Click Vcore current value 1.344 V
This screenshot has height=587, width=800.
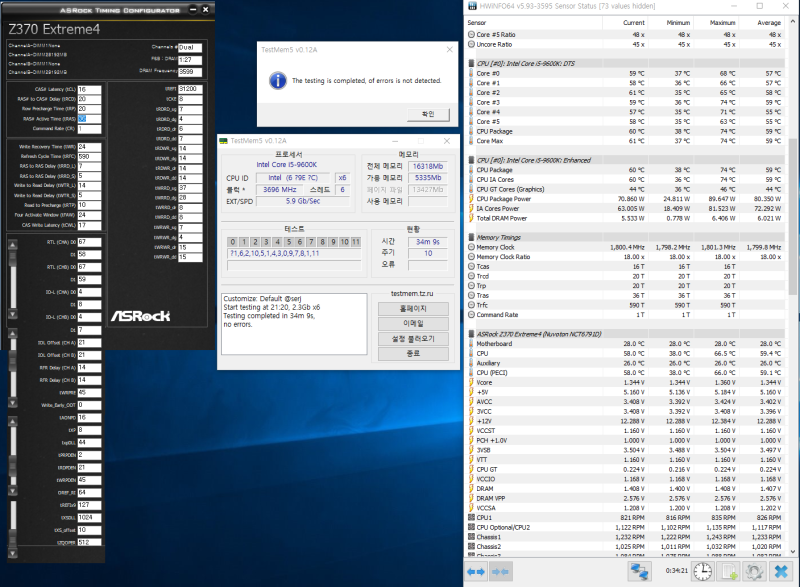(634, 382)
